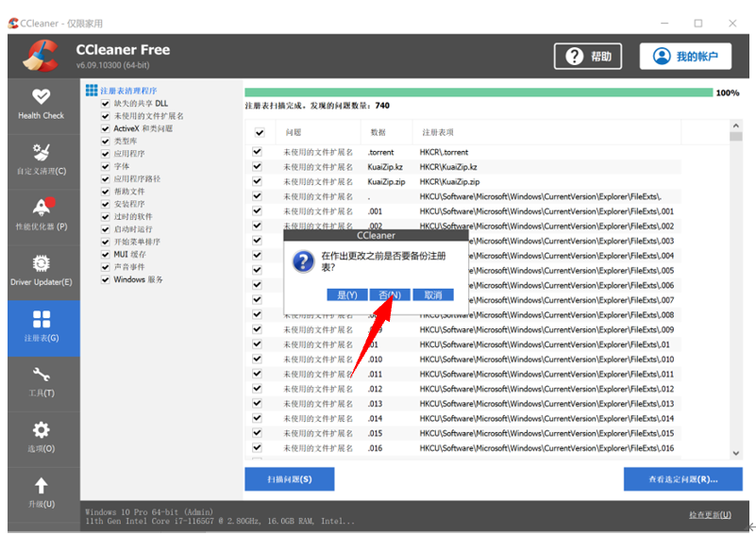Select the FileExts\.001 registry key row
This screenshot has height=535, width=756.
pyautogui.click(x=546, y=211)
